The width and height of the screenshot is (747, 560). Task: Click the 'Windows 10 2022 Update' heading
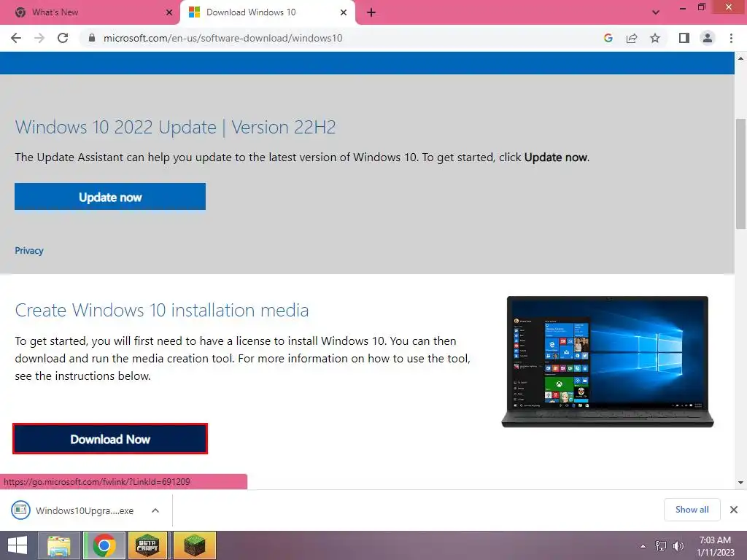point(175,127)
